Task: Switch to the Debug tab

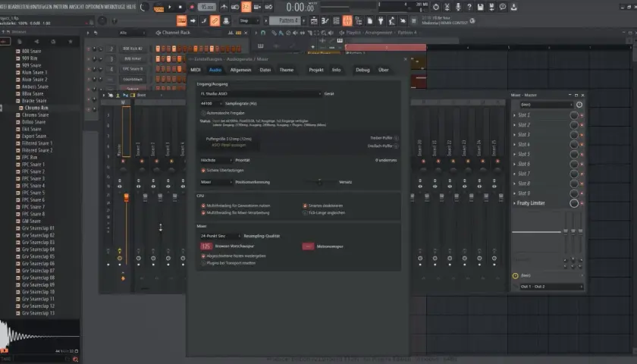Action: pyautogui.click(x=362, y=70)
